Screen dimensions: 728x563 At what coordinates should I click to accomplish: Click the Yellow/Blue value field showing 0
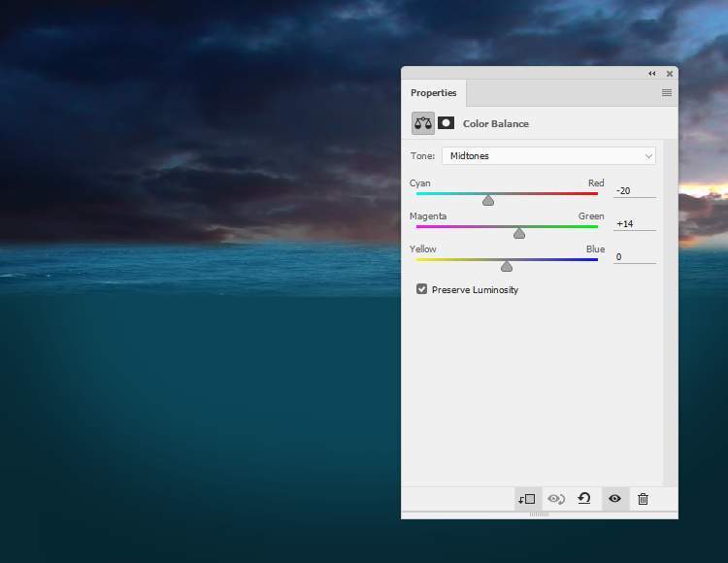pyautogui.click(x=634, y=256)
